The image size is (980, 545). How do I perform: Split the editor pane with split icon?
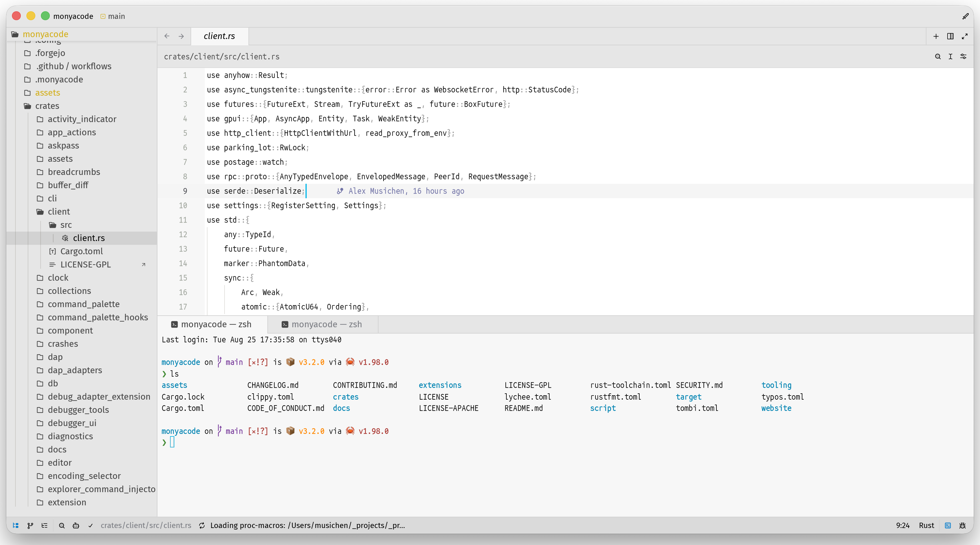[x=950, y=36]
